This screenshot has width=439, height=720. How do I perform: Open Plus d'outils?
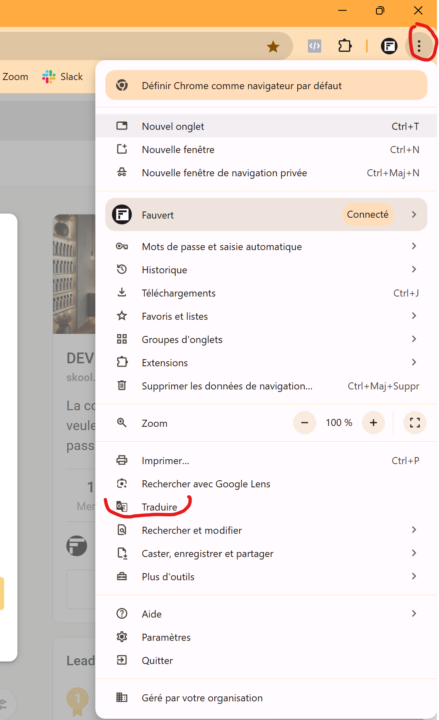266,577
